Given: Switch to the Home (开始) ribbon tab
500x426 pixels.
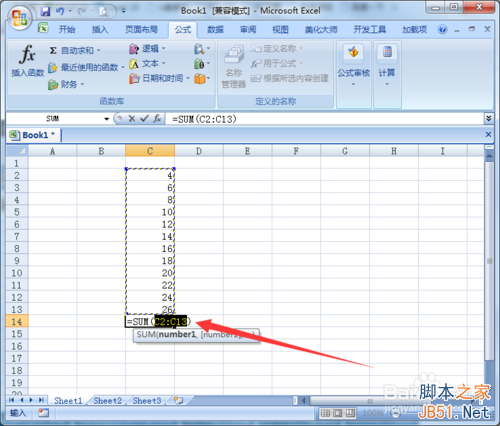Looking at the screenshot, I should [67, 29].
